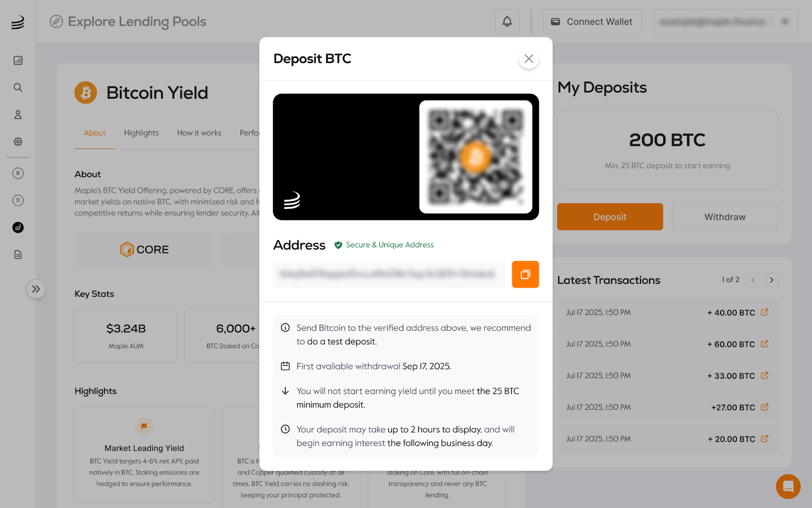Open external link for +40.00 BTC transaction

pos(765,312)
